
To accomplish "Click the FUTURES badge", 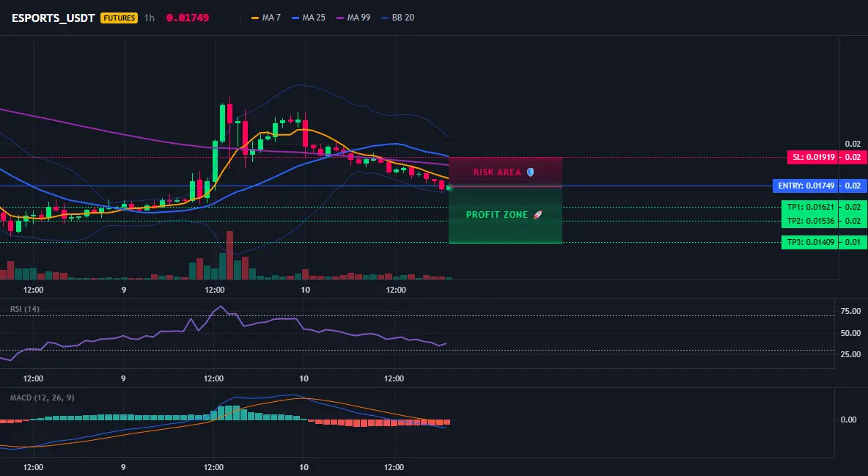I will point(119,18).
